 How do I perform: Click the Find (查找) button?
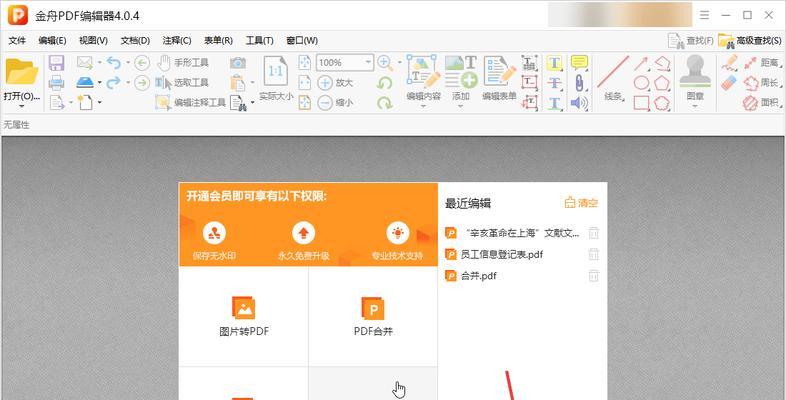coord(691,41)
